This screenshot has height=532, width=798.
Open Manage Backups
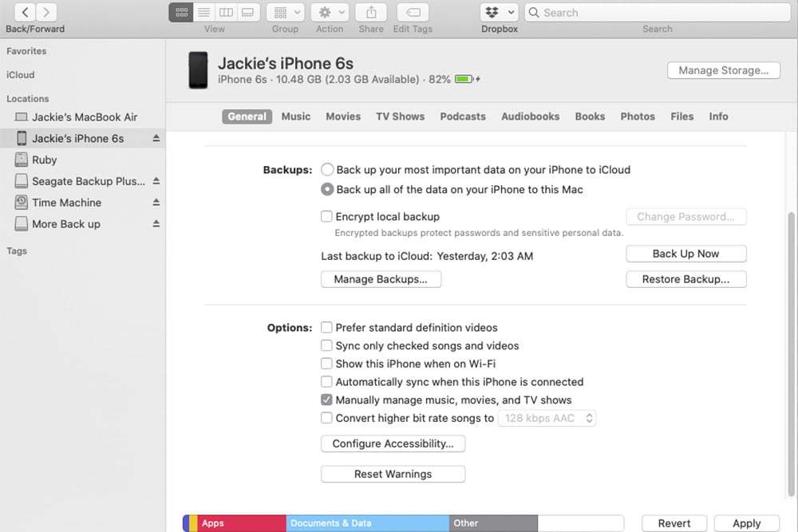point(381,279)
